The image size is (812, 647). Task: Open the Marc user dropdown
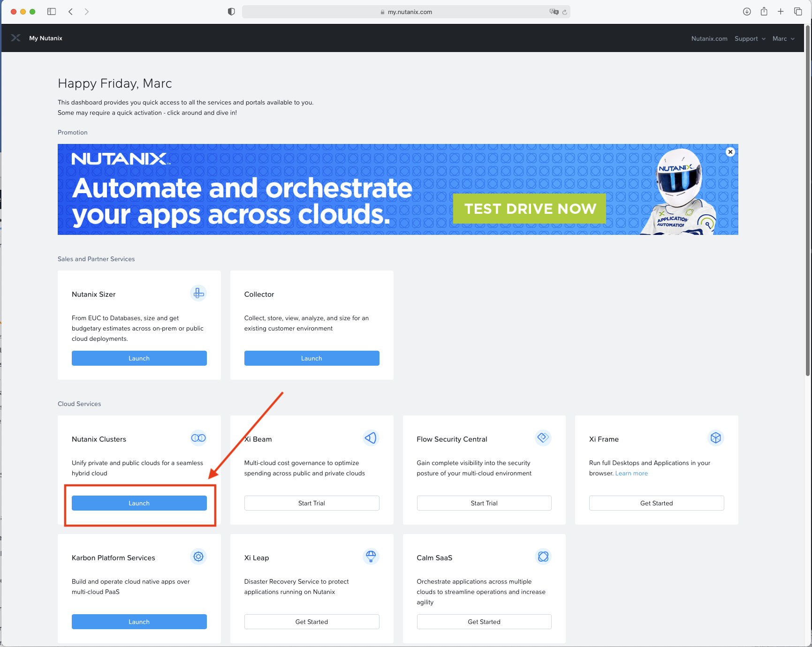click(783, 38)
